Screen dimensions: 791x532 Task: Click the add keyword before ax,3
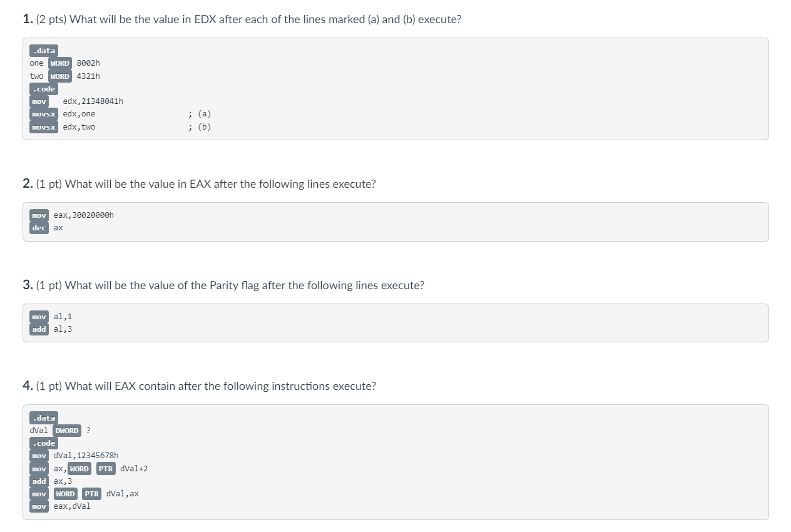(39, 481)
